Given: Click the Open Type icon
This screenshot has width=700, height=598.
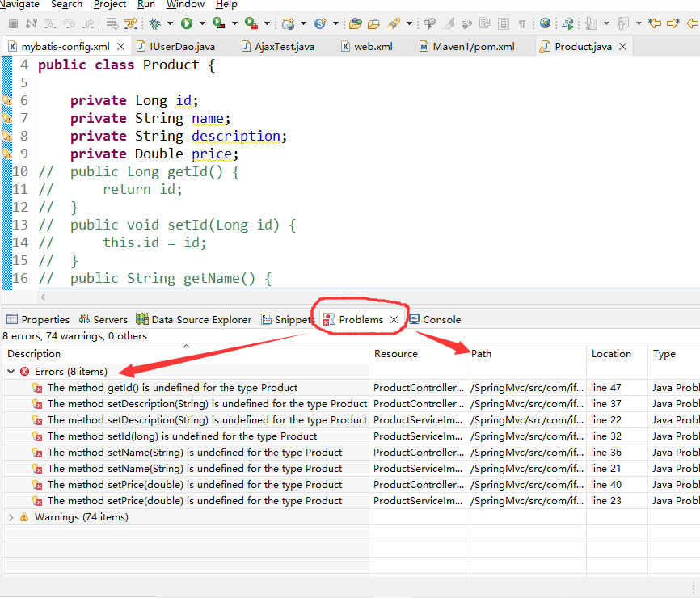Looking at the screenshot, I should click(x=356, y=23).
